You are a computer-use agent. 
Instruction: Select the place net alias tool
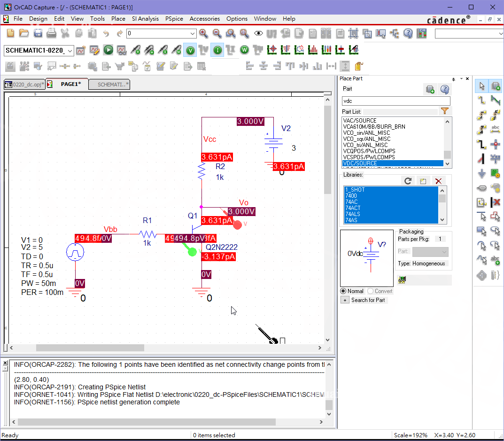pyautogui.click(x=496, y=129)
